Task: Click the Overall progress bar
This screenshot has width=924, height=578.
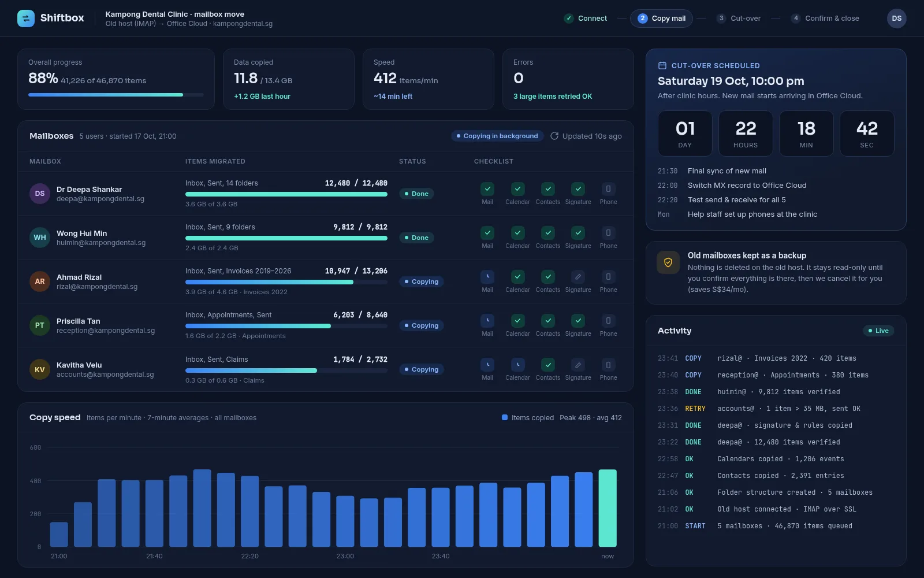Action: point(116,95)
